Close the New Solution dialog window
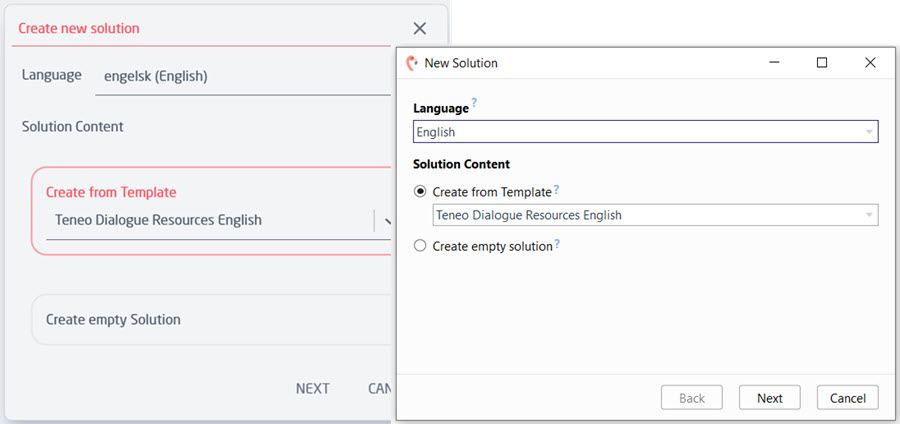This screenshot has width=900, height=424. pos(870,63)
